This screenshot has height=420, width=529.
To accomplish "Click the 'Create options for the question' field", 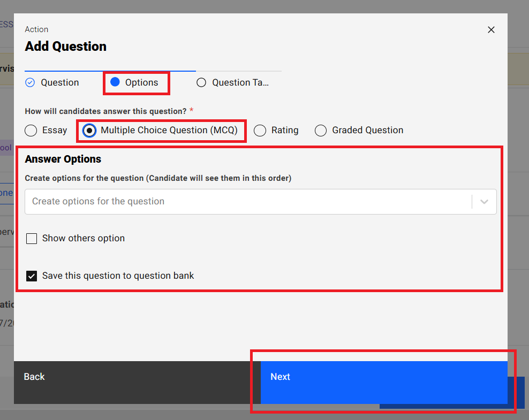I will 246,202.
